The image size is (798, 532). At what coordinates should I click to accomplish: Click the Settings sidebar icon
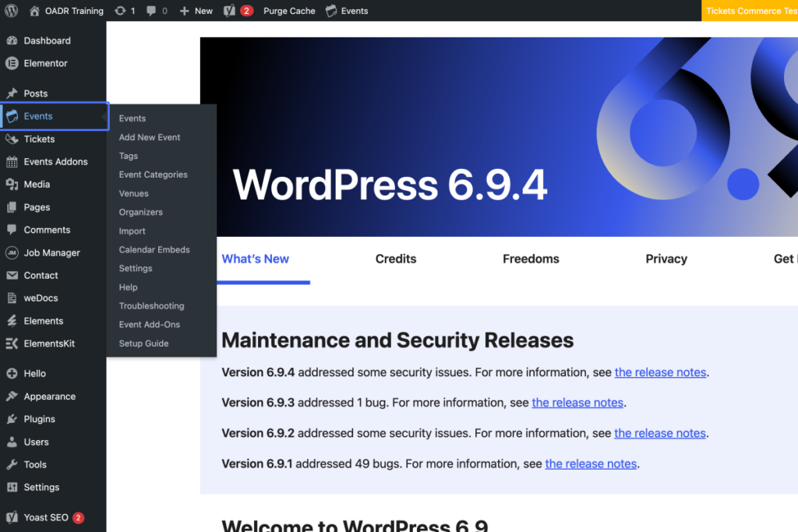coord(12,488)
